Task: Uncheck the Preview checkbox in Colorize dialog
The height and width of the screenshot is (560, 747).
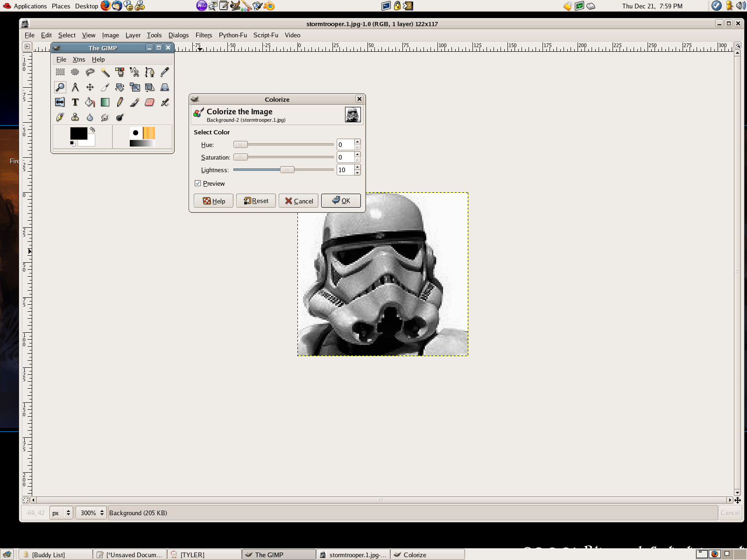Action: click(198, 183)
